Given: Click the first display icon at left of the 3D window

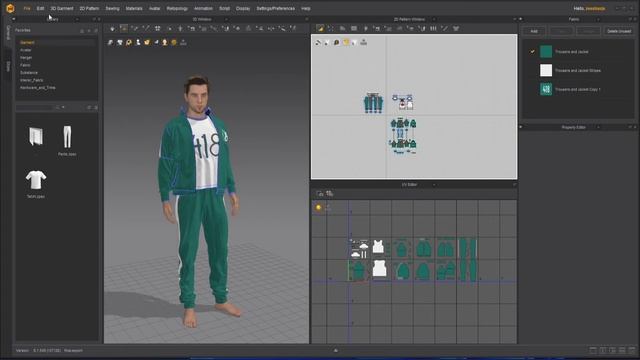Looking at the screenshot, I should pyautogui.click(x=111, y=42).
